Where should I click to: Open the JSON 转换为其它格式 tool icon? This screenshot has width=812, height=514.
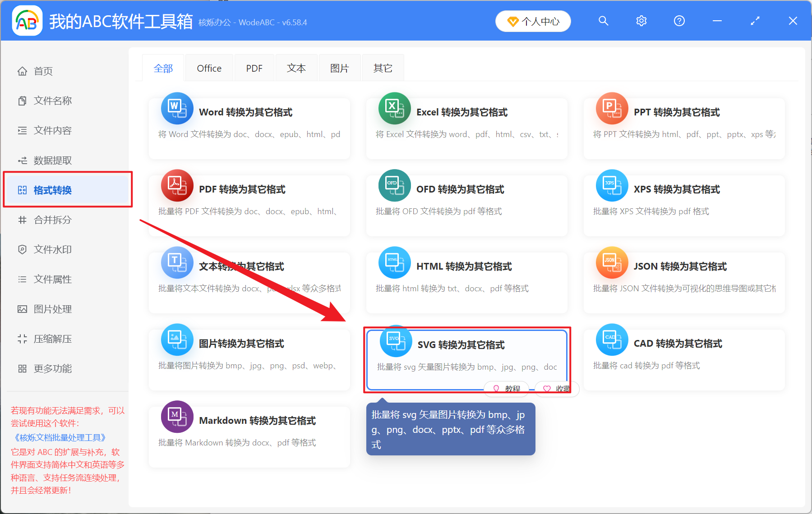[612, 262]
